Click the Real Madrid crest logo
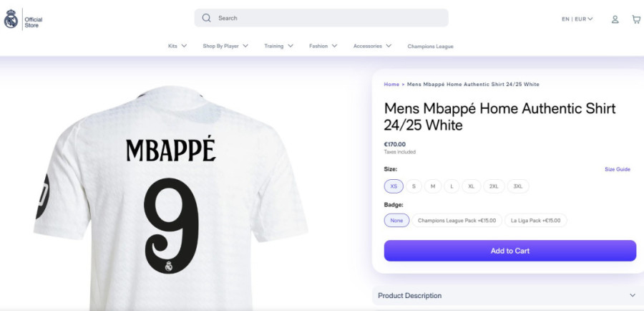Screen dimensions: 644x311 click(11, 19)
